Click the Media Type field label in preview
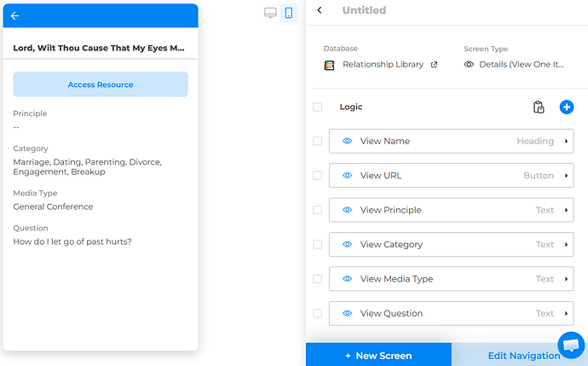Viewport: 588px width, 366px height. pos(35,194)
